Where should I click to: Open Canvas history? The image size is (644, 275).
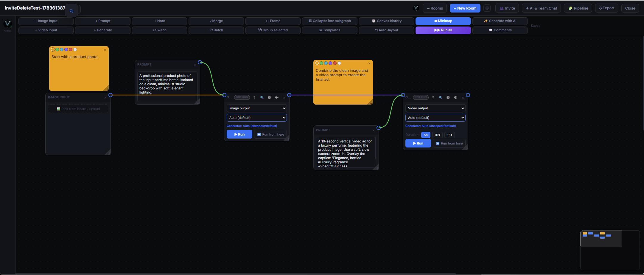click(x=386, y=21)
